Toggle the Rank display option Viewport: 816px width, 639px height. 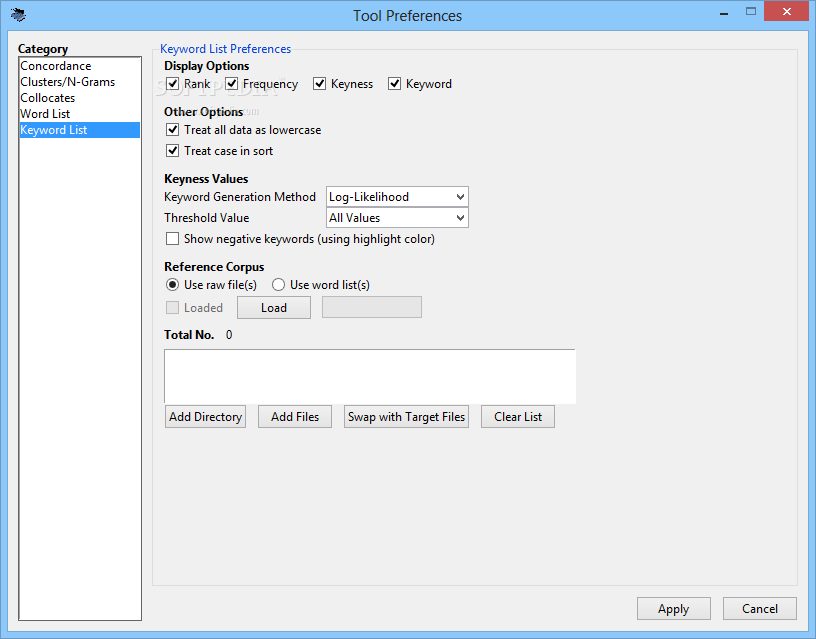[173, 84]
